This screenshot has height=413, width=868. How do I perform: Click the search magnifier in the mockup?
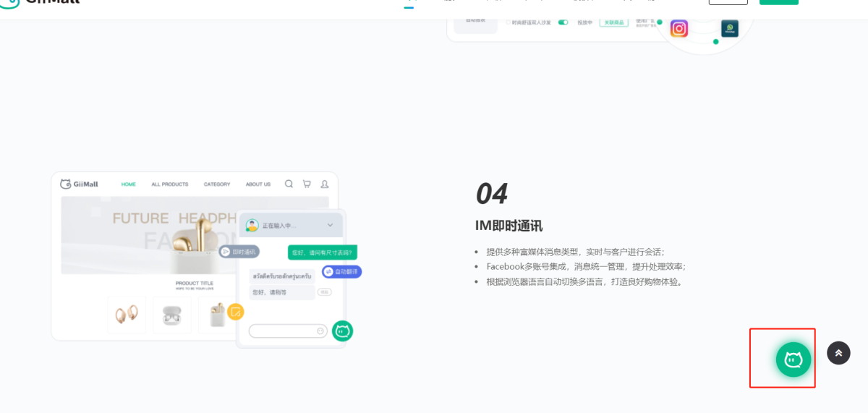[x=289, y=184]
